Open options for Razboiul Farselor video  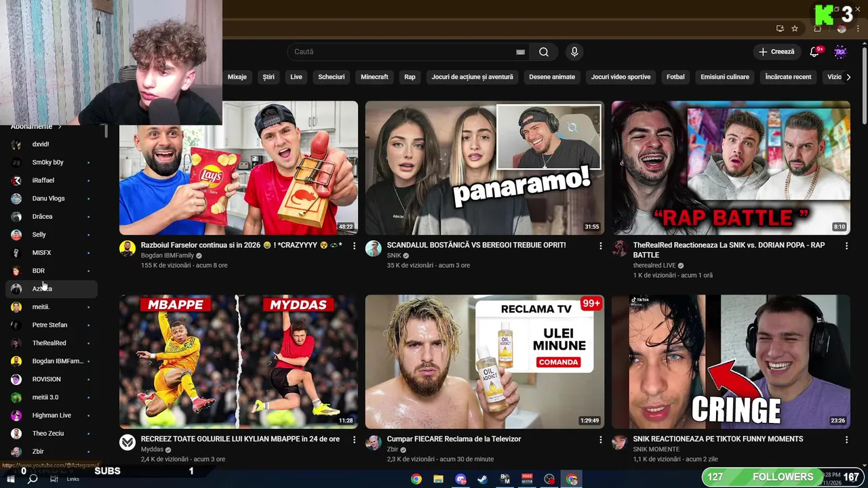pos(354,246)
